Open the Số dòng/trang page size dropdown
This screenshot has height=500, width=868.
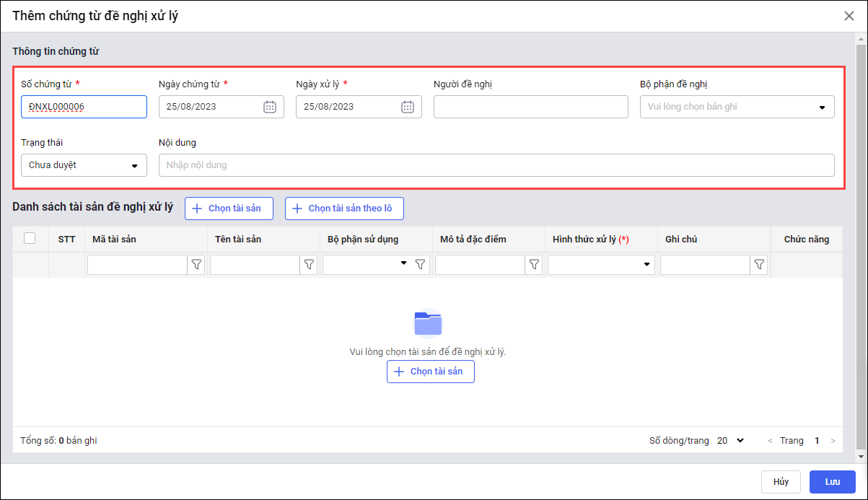click(731, 440)
